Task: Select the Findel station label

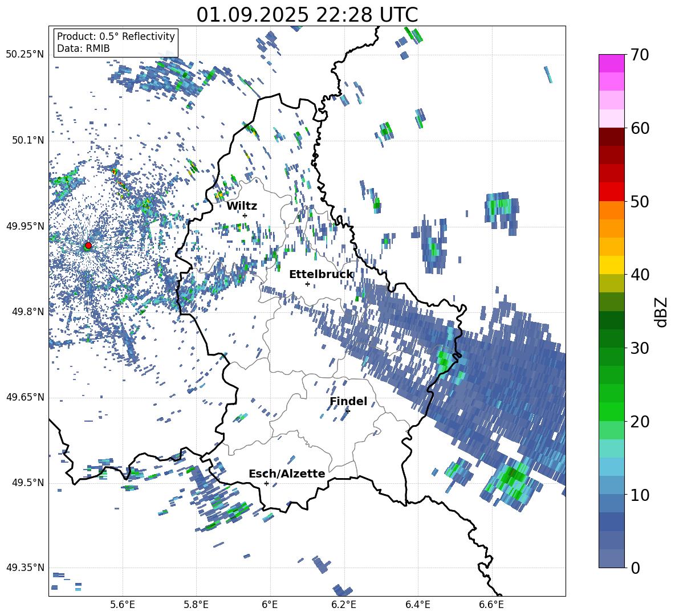Action: [348, 401]
